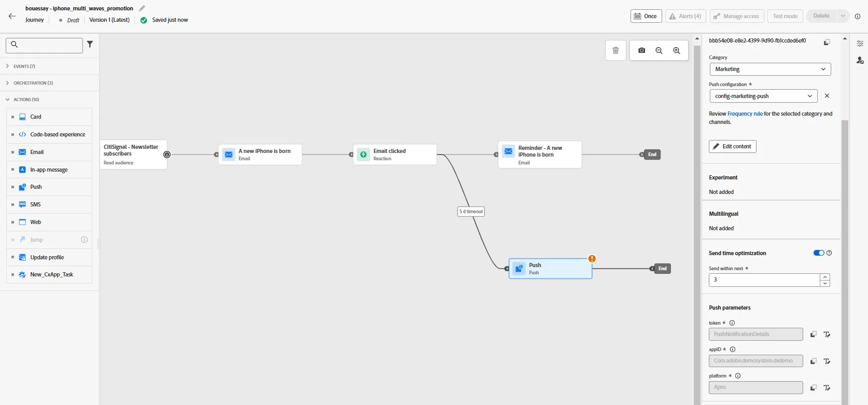Viewport: 868px width, 405px height.
Task: Open the Category Marketing dropdown
Action: [770, 69]
